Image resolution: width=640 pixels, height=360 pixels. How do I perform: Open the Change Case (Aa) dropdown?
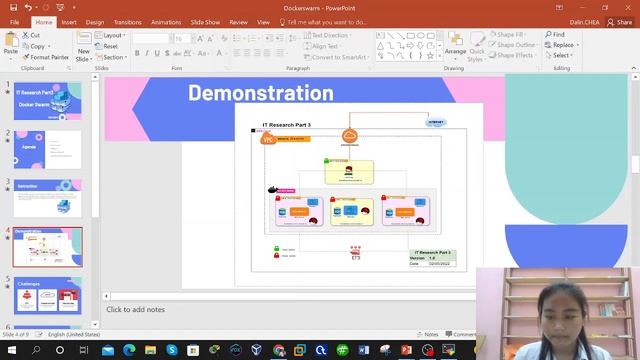(x=202, y=53)
